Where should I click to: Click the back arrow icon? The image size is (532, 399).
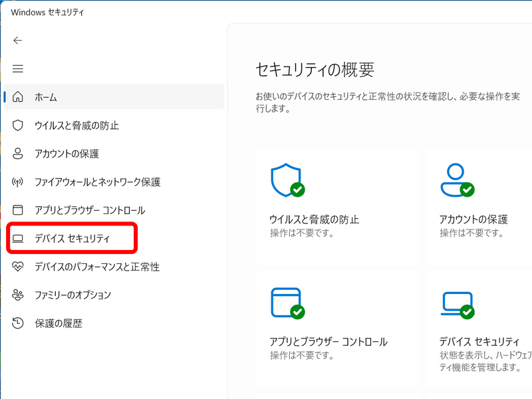pyautogui.click(x=18, y=41)
